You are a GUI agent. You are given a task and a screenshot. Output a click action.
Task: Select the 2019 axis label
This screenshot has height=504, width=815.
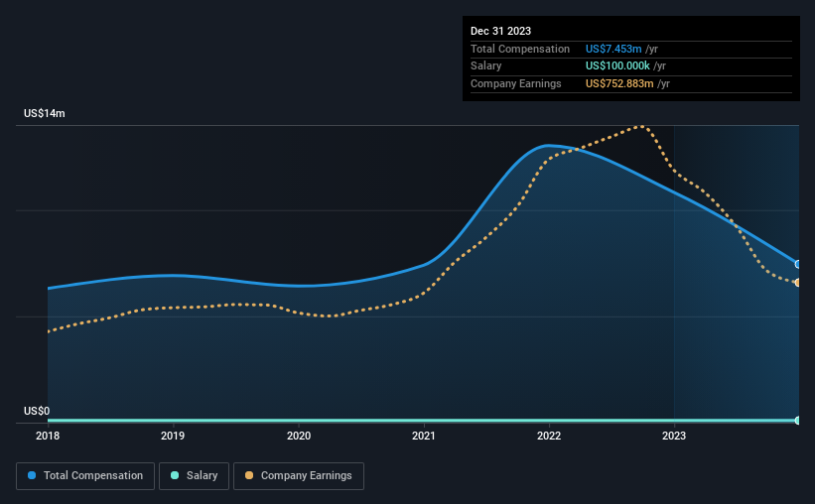(173, 436)
